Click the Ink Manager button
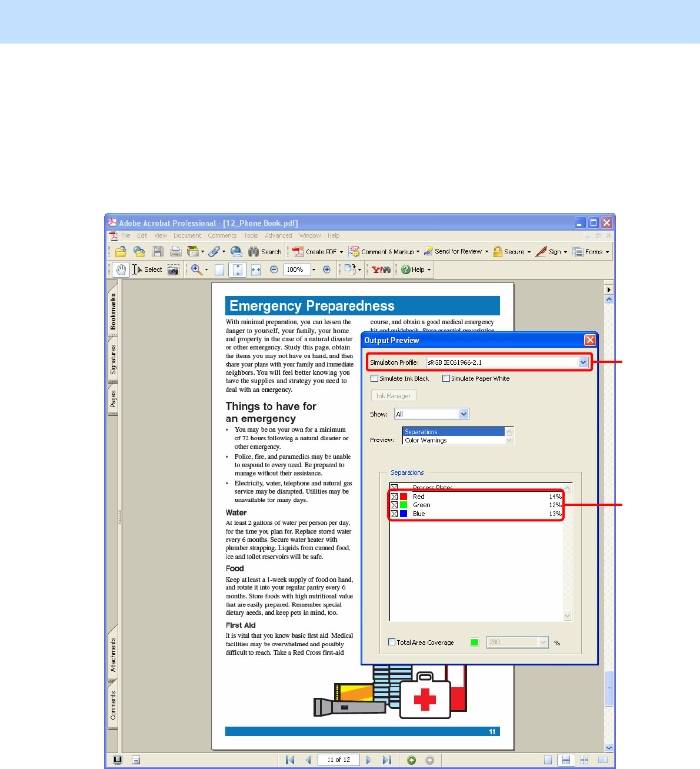Viewport: 700px width, 769px height. coord(394,396)
